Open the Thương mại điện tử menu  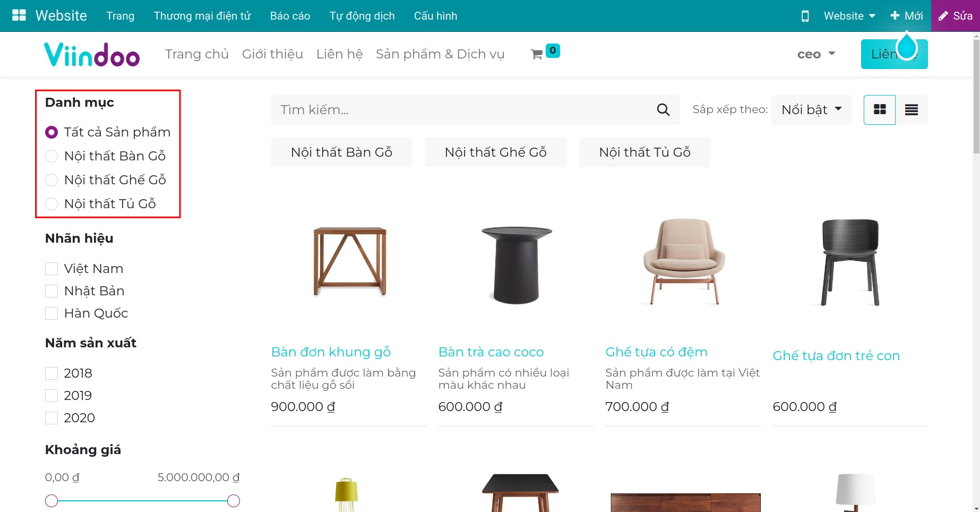pos(202,16)
